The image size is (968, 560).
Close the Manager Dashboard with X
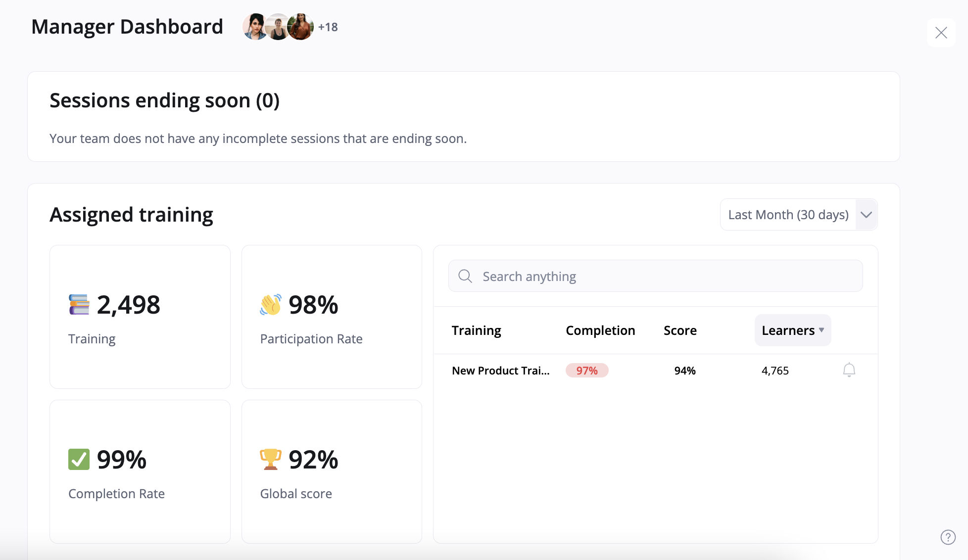coord(941,33)
